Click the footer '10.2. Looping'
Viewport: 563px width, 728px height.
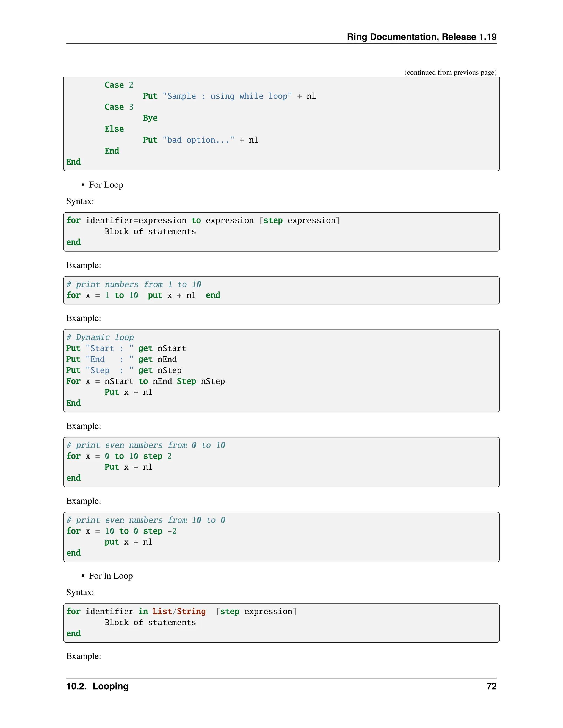(x=97, y=686)
